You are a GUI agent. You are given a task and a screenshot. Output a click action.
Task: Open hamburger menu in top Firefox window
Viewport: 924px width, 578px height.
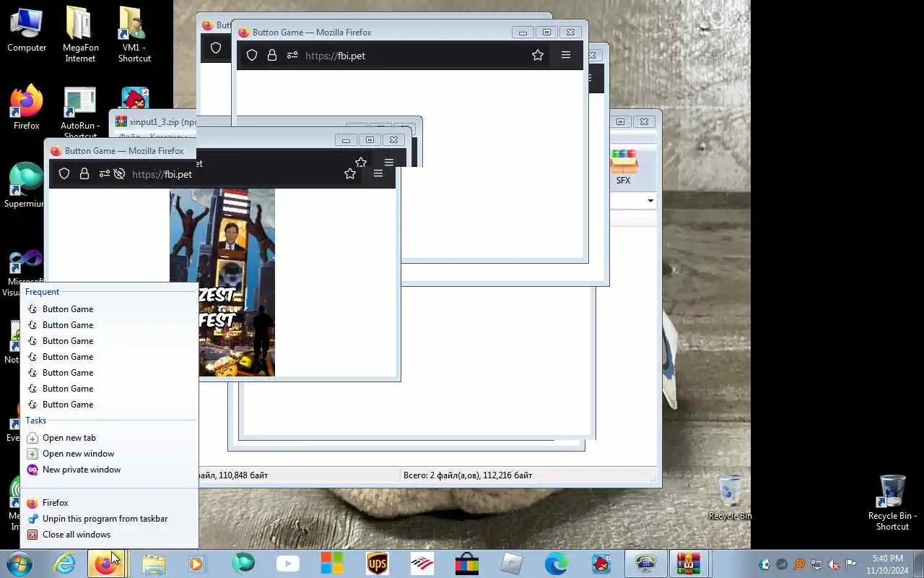click(566, 55)
